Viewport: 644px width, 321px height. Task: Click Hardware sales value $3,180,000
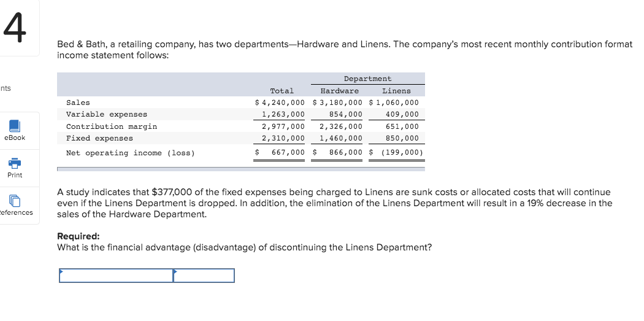tap(337, 102)
